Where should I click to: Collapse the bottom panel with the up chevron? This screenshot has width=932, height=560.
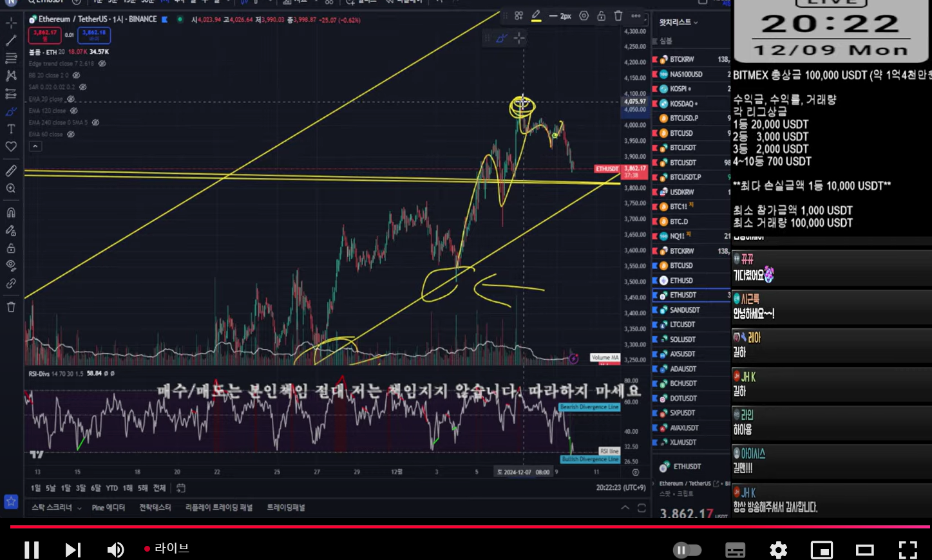625,508
